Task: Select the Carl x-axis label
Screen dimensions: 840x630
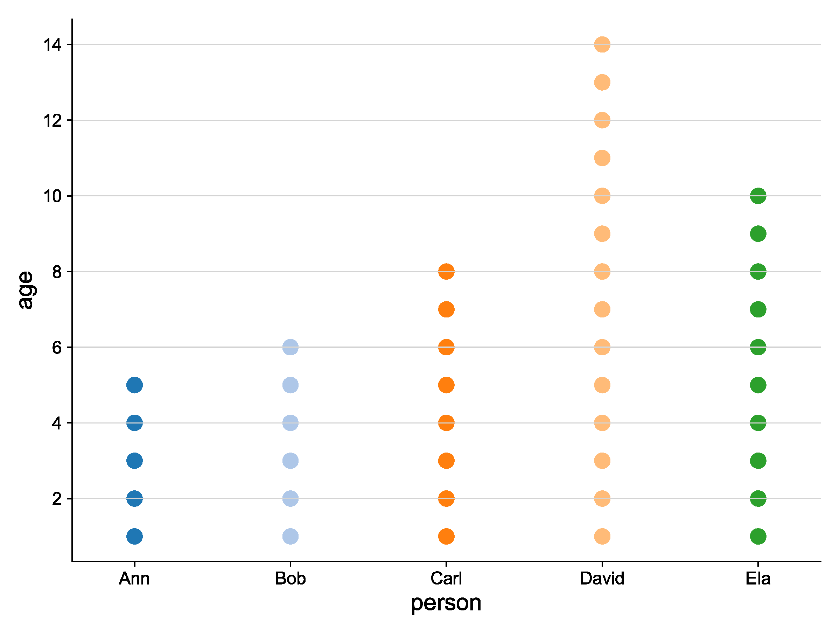Action: coord(446,579)
